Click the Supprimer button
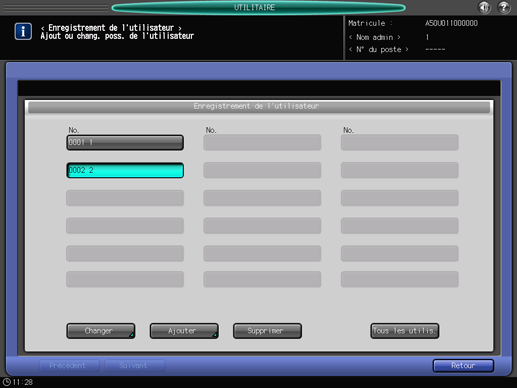This screenshot has width=517, height=388. coord(267,331)
